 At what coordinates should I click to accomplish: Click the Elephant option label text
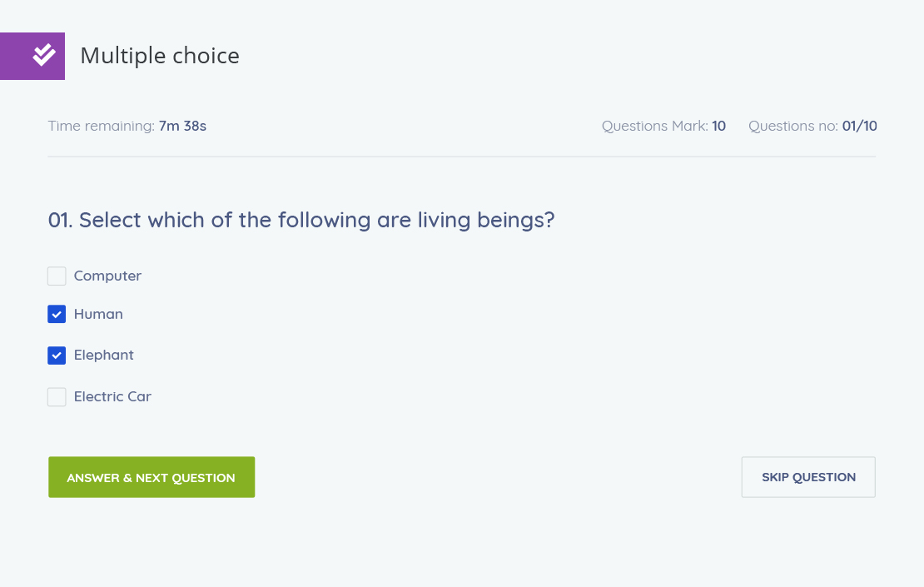coord(104,356)
